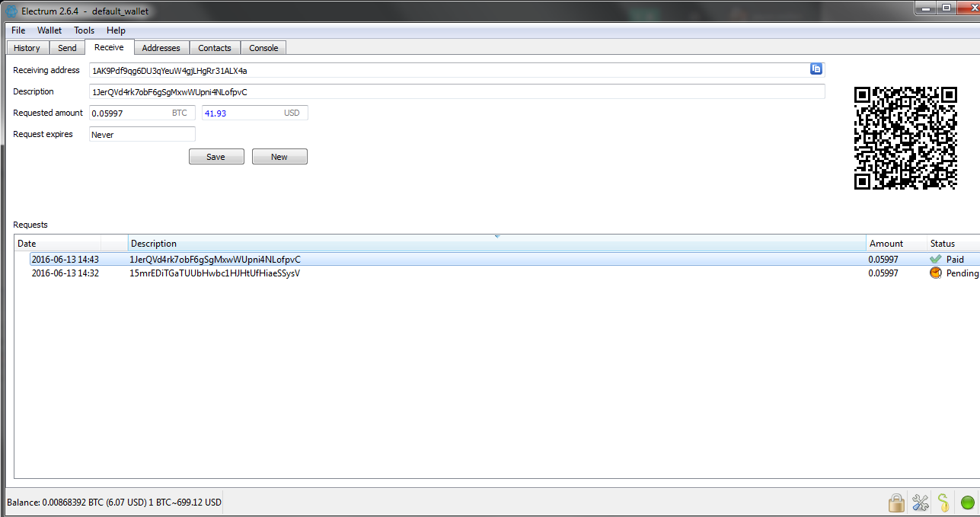The height and width of the screenshot is (517, 980).
Task: Click the seed icon in status bar
Action: [943, 503]
